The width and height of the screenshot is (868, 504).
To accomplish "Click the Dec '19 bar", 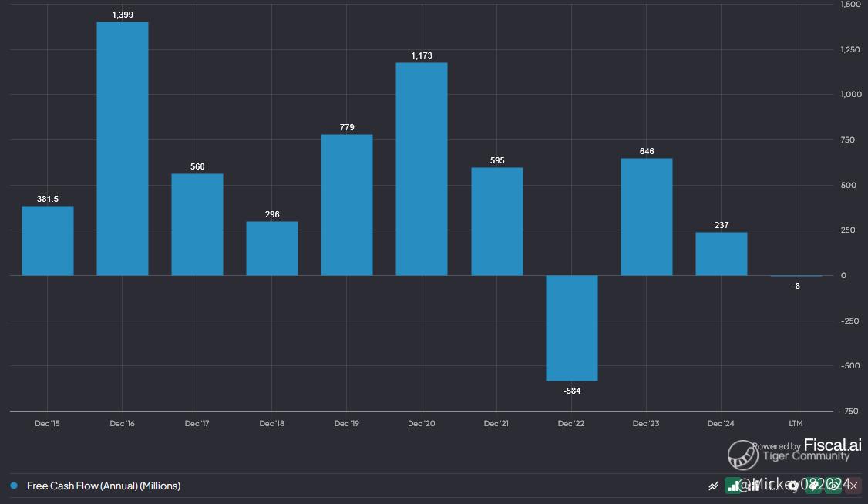I will pos(347,205).
